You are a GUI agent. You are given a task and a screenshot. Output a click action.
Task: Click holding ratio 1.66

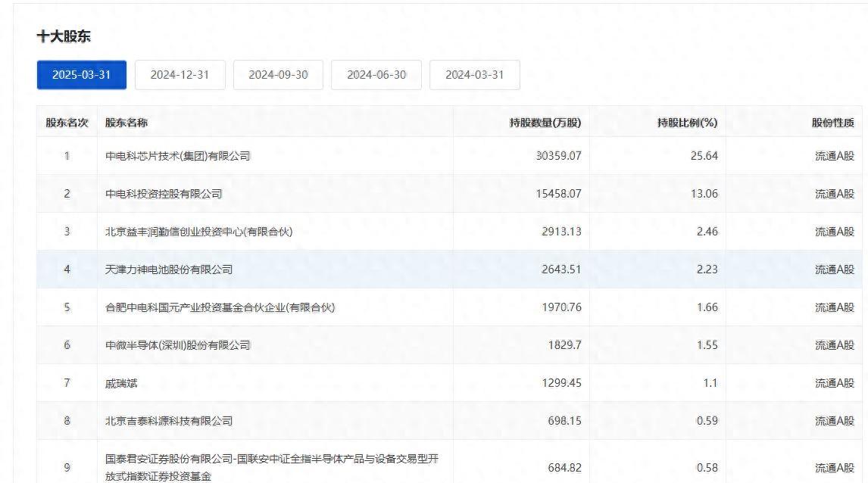(707, 307)
